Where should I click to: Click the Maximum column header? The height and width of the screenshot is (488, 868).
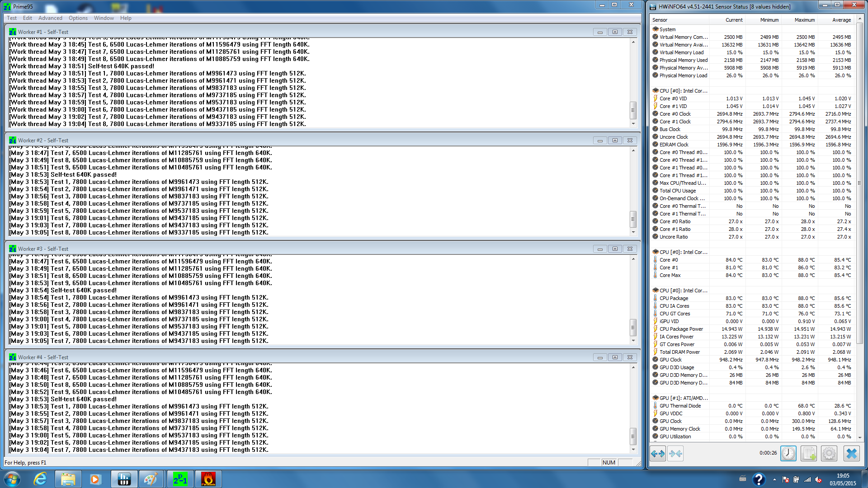pyautogui.click(x=800, y=20)
